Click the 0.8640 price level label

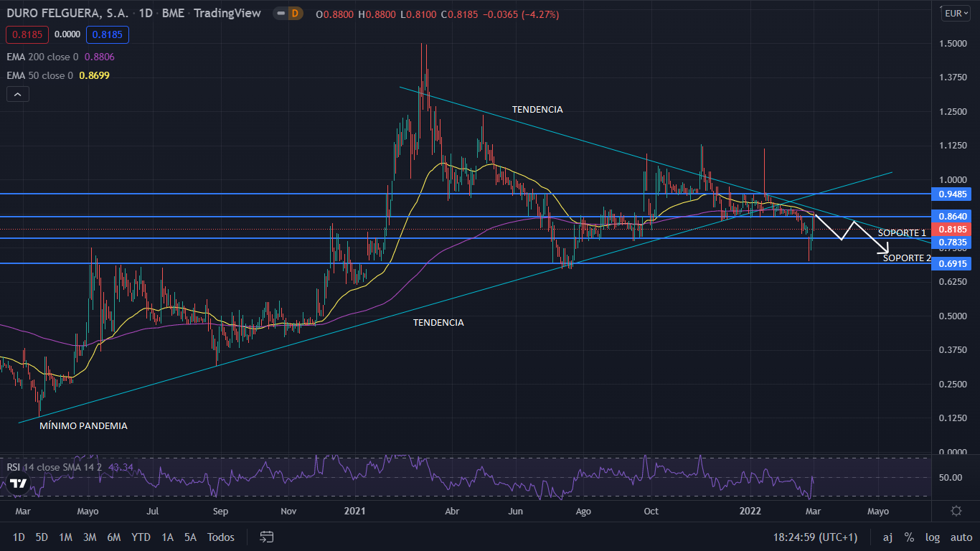click(953, 216)
